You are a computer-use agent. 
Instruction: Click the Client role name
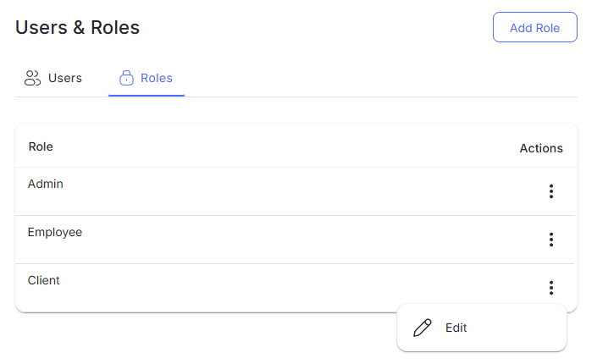coord(44,280)
